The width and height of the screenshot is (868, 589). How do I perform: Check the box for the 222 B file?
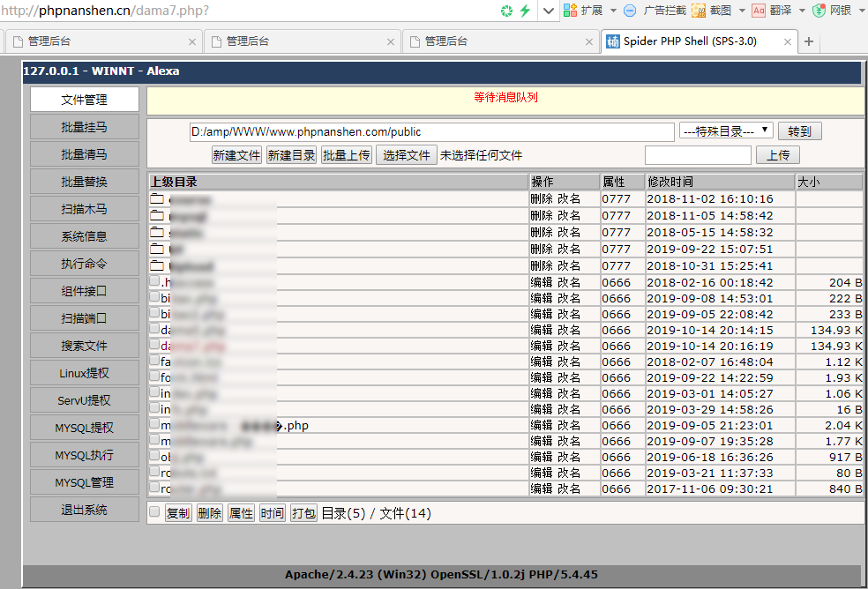(154, 297)
